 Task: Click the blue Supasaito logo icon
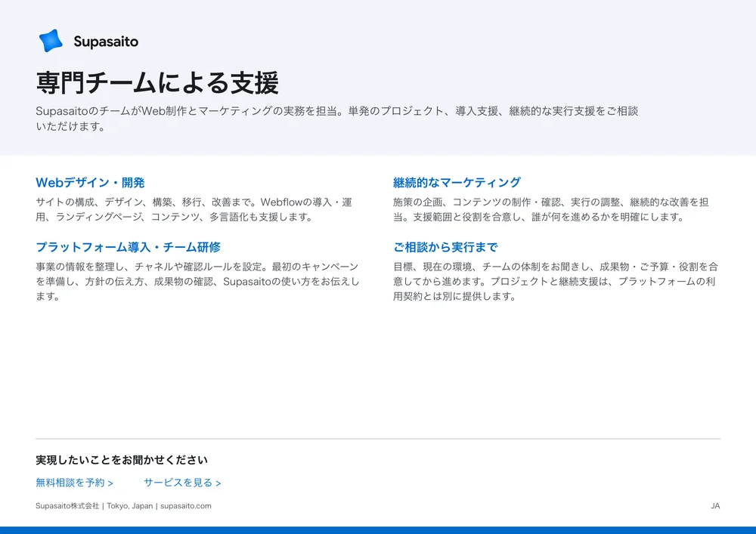pyautogui.click(x=51, y=41)
